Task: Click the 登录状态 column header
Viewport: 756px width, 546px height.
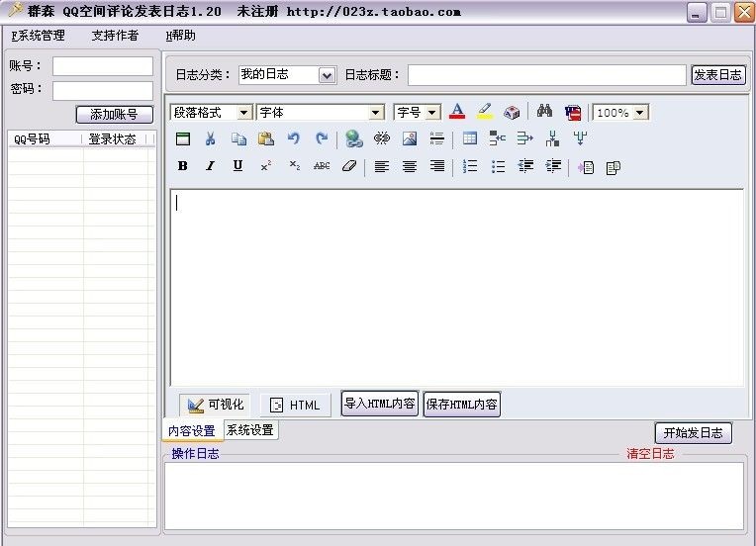Action: 114,138
